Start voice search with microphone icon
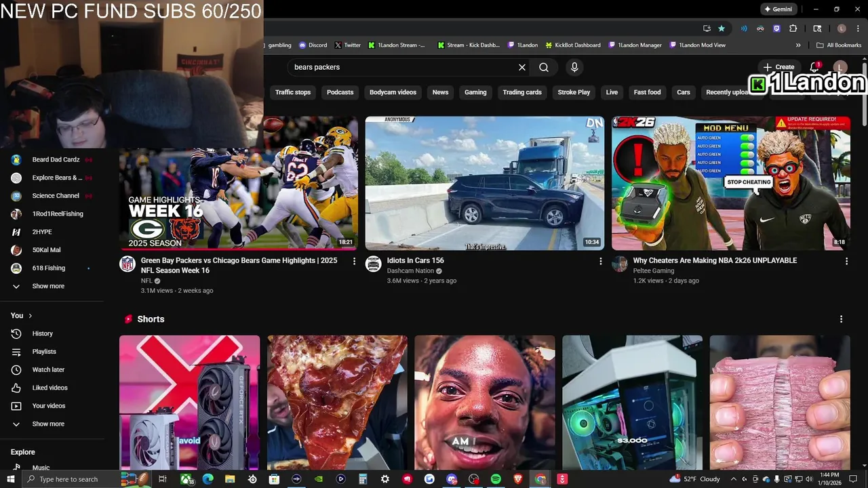868x488 pixels. click(x=574, y=67)
